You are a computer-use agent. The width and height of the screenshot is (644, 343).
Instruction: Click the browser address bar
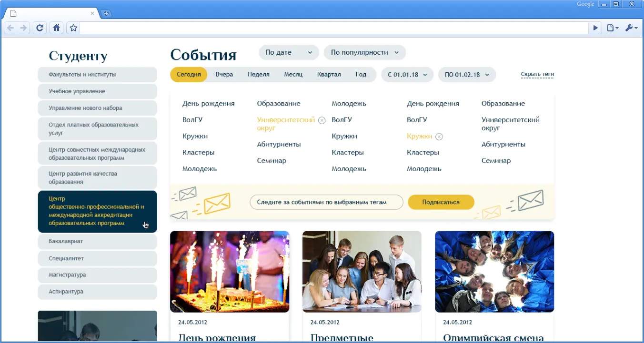[x=334, y=28]
